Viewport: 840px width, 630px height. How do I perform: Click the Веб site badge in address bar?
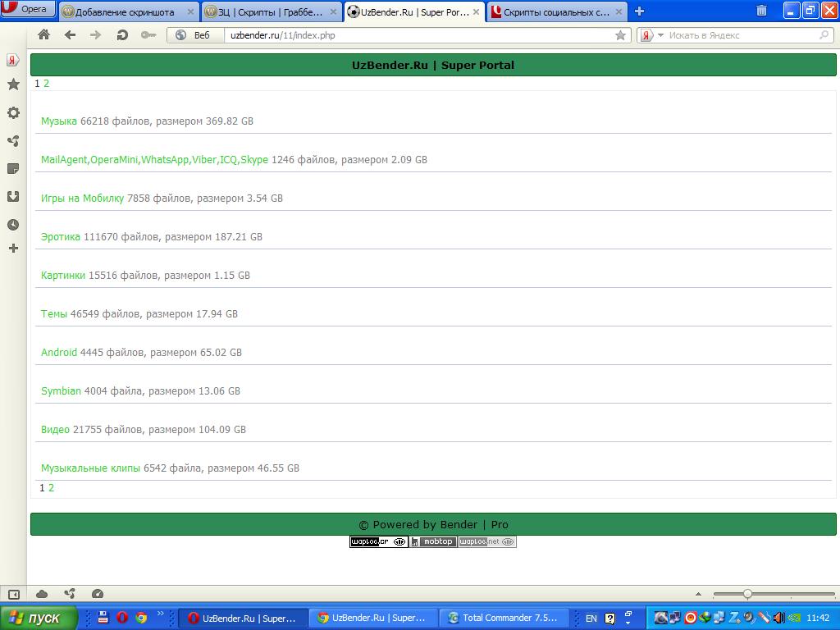click(x=195, y=35)
